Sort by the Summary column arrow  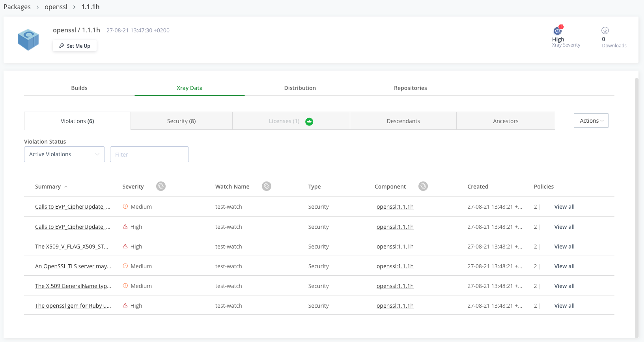pos(66,187)
